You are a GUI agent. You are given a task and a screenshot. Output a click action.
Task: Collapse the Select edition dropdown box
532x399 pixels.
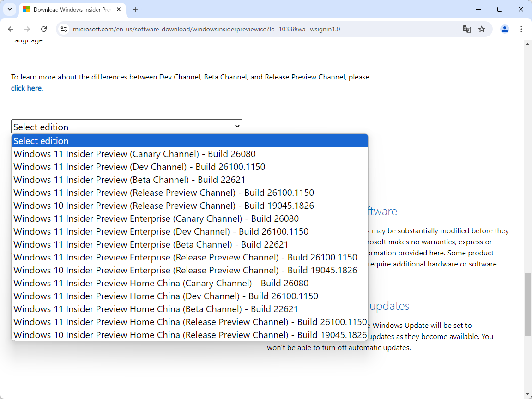click(x=126, y=127)
